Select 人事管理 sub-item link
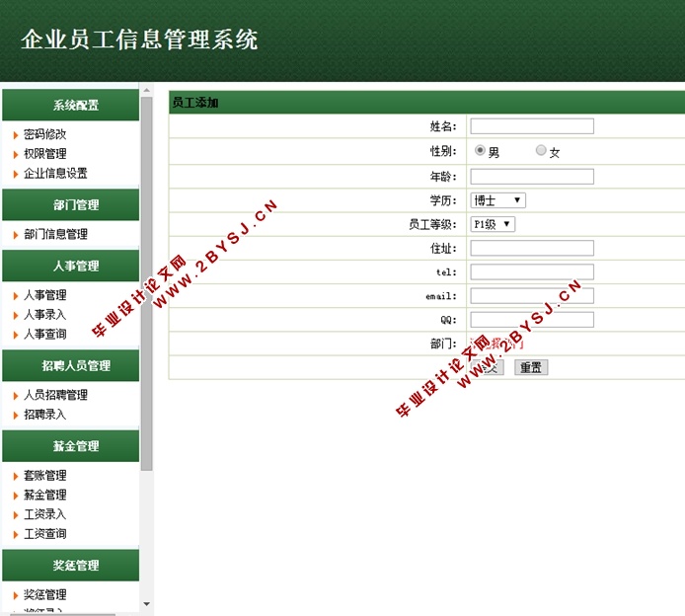Image resolution: width=685 pixels, height=616 pixels. pyautogui.click(x=44, y=295)
